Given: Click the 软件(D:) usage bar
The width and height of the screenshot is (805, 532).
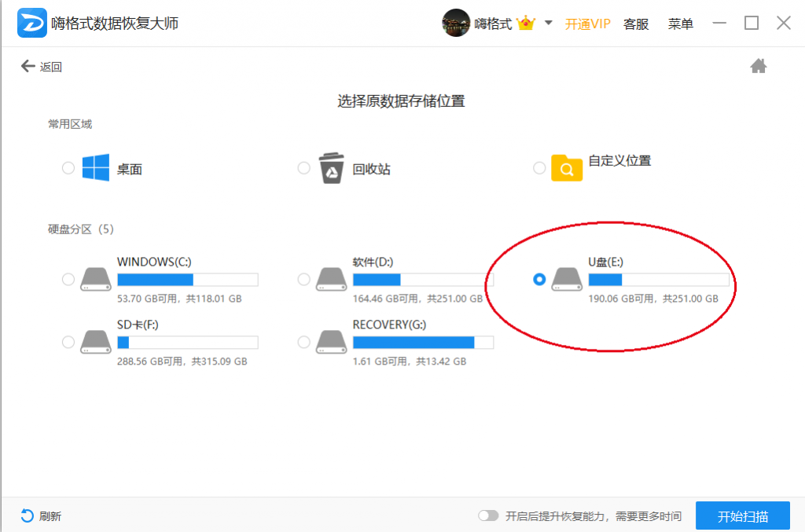Looking at the screenshot, I should (x=423, y=280).
